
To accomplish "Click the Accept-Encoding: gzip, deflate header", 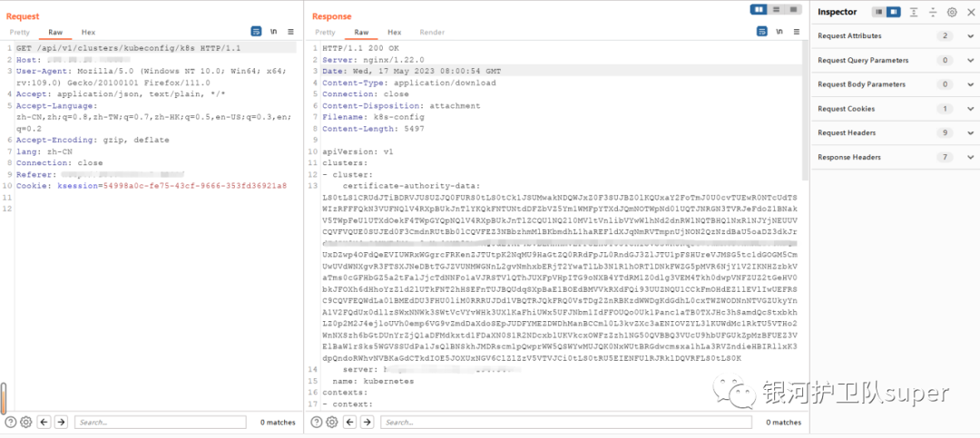I will tap(93, 140).
